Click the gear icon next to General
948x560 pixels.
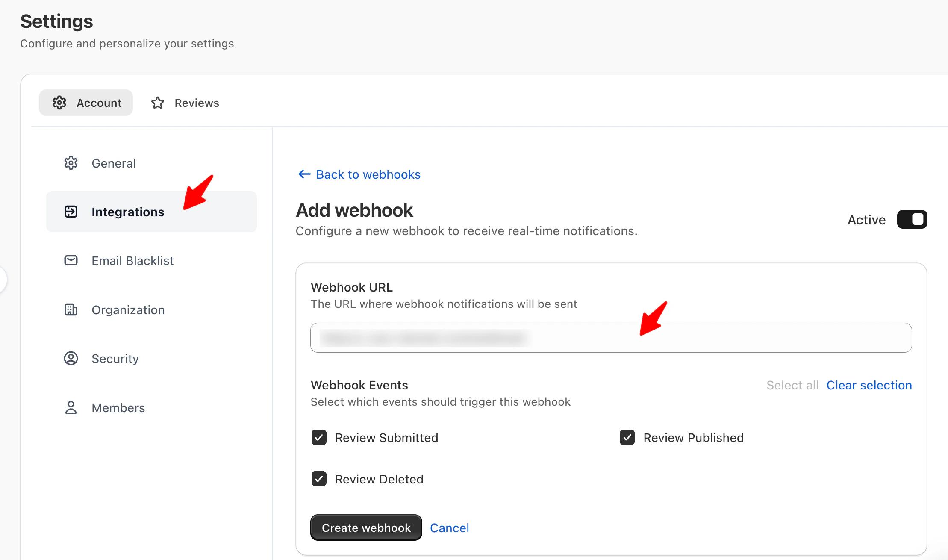click(71, 163)
